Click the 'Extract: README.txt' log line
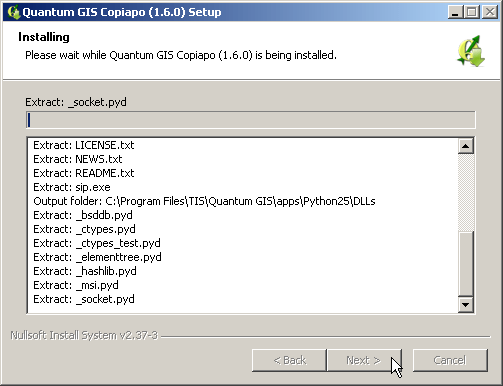Image resolution: width=503 pixels, height=386 pixels. 84,173
